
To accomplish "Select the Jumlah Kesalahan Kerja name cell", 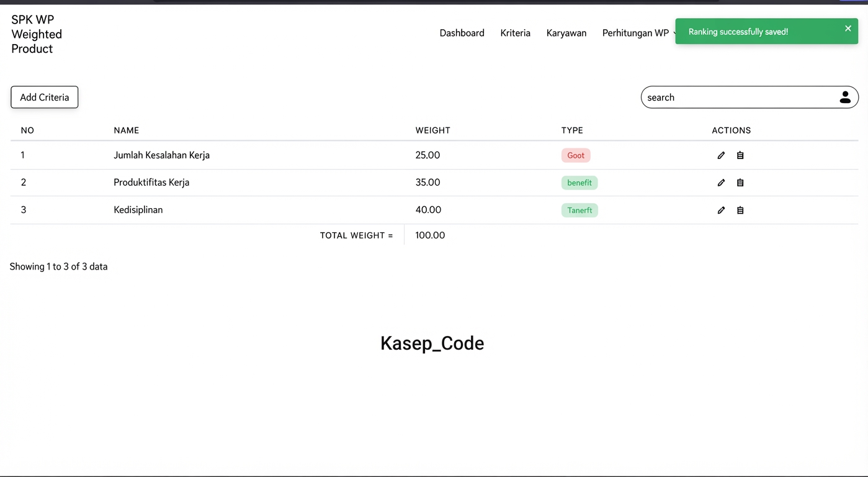I will point(161,155).
